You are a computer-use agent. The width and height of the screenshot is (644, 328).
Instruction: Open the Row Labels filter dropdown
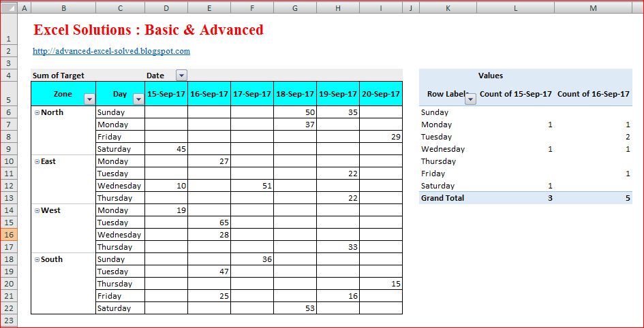point(471,99)
